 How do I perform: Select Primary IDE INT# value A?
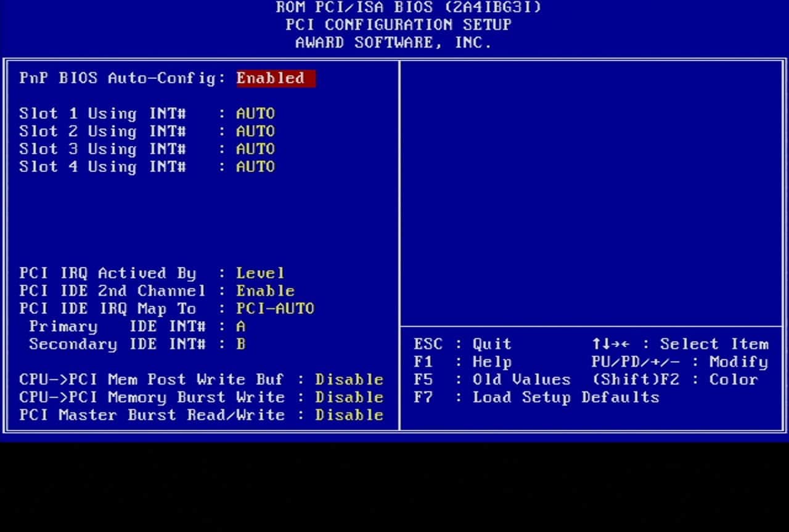tap(240, 327)
